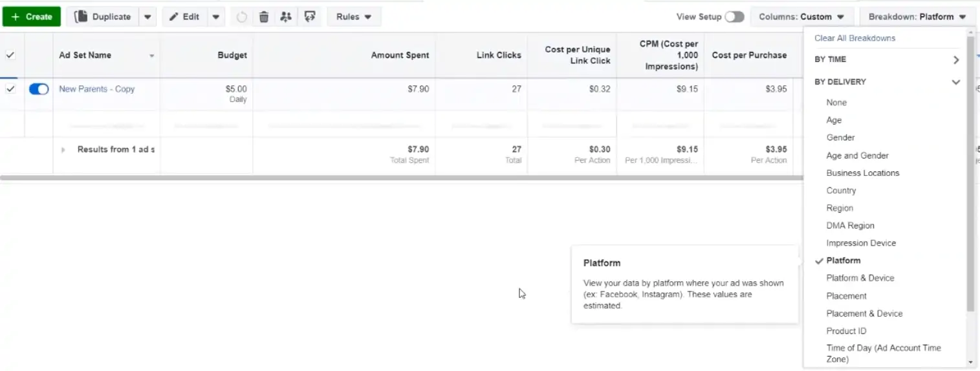Click the revert (circular arrow) icon
Viewport: 980px width, 371px height.
click(x=242, y=17)
